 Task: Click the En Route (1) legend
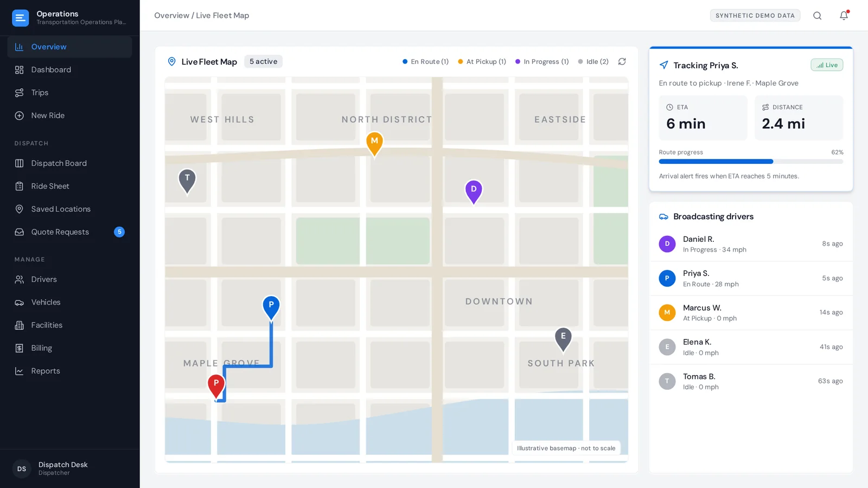(425, 62)
